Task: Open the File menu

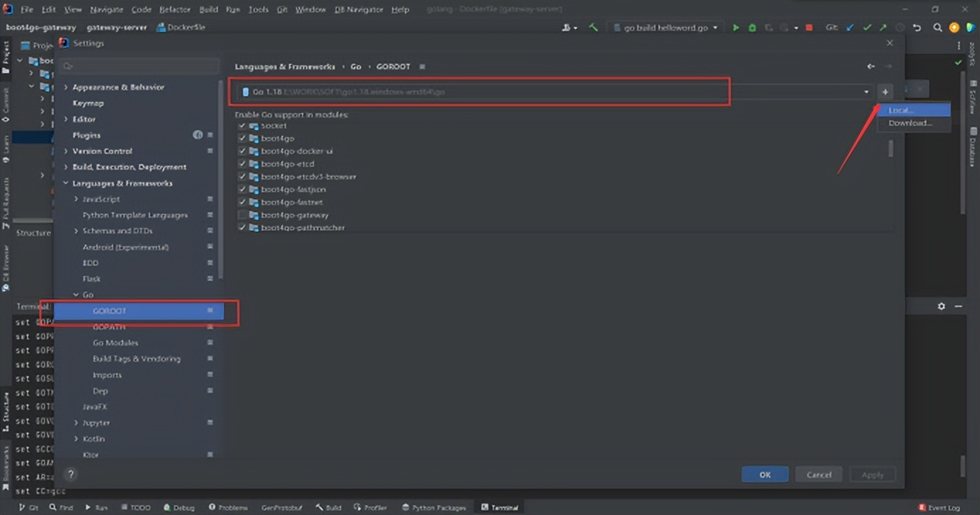Action: click(x=27, y=9)
